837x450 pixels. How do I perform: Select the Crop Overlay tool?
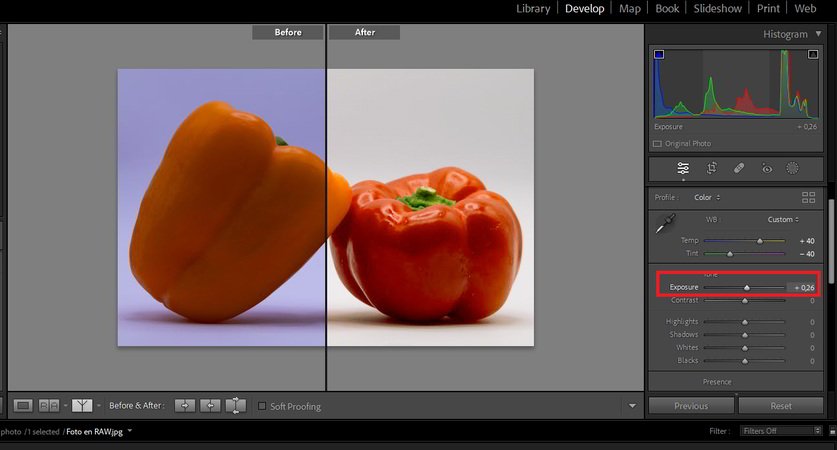712,168
